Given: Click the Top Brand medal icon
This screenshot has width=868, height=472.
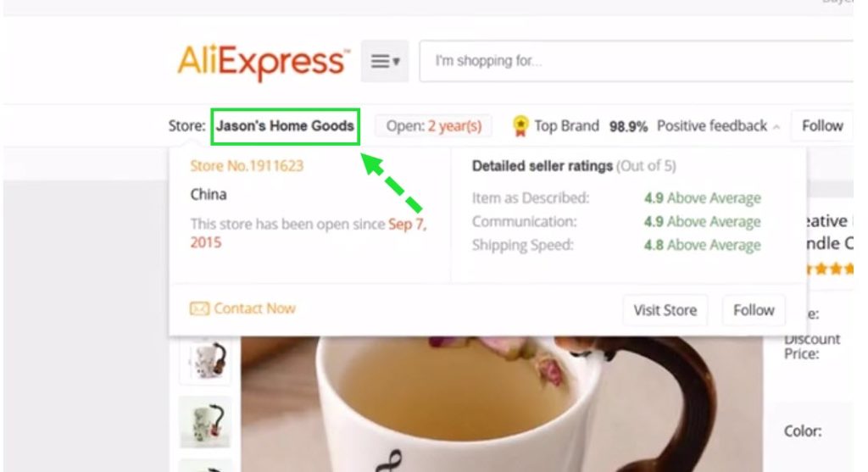Looking at the screenshot, I should 520,126.
